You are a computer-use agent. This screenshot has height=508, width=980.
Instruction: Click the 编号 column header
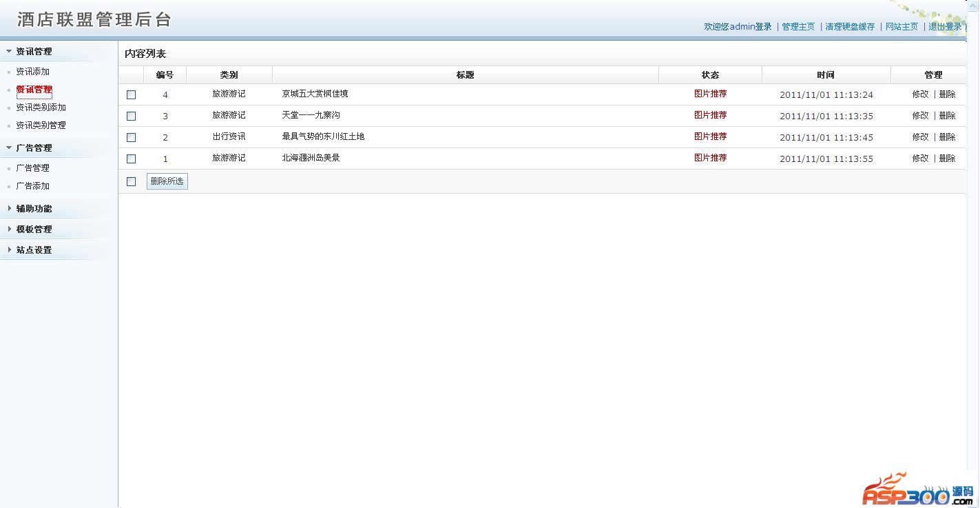(165, 75)
